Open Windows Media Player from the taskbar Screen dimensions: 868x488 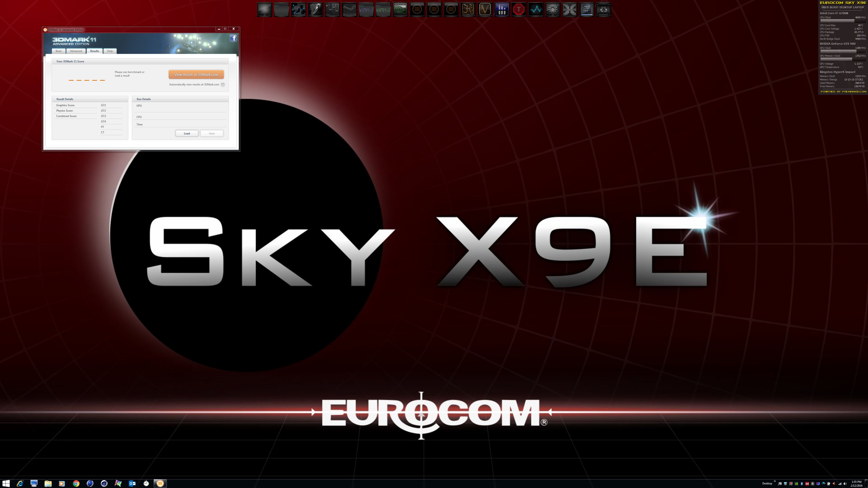click(x=62, y=484)
